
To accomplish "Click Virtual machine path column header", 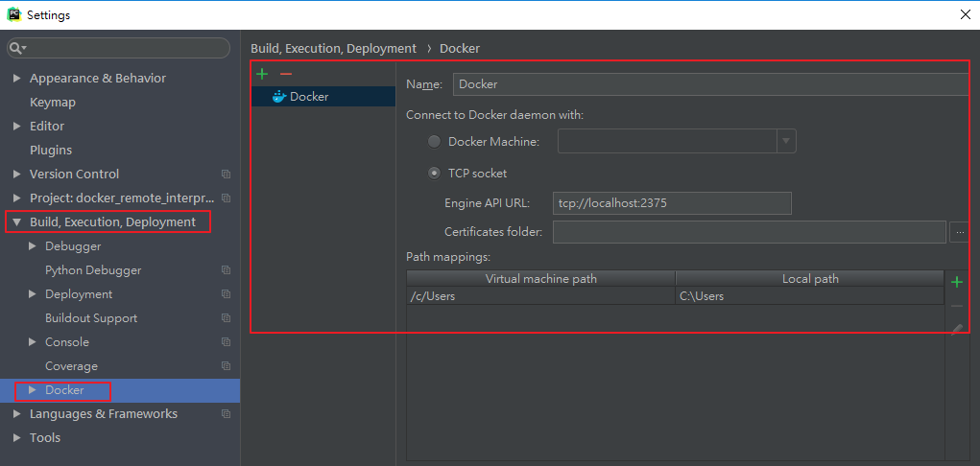I will pos(540,279).
